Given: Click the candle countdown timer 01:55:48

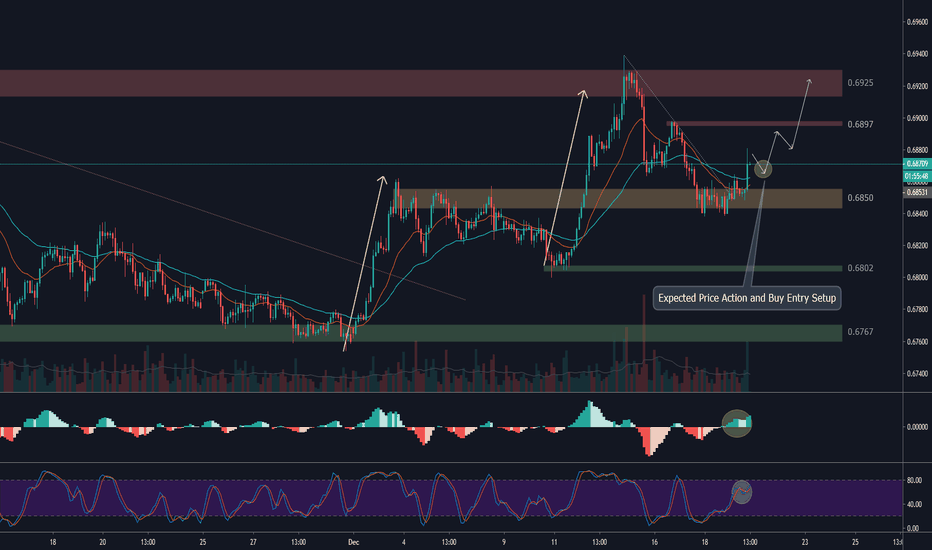Looking at the screenshot, I should (915, 176).
